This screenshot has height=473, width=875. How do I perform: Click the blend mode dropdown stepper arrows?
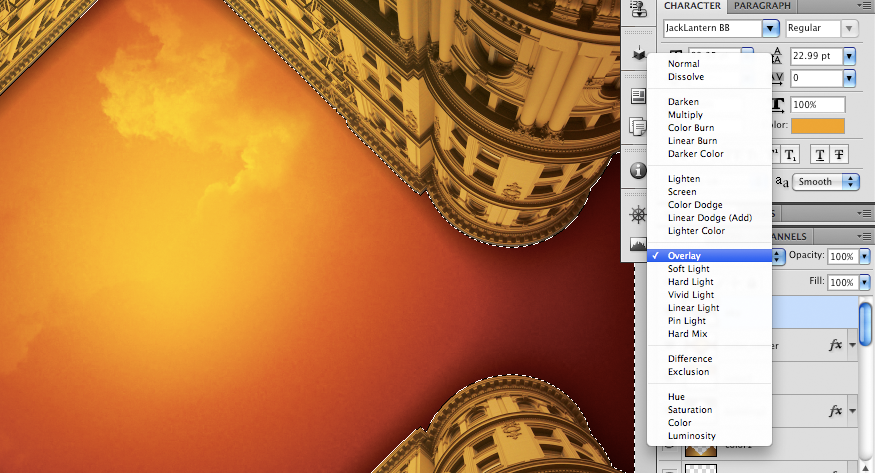coord(777,256)
